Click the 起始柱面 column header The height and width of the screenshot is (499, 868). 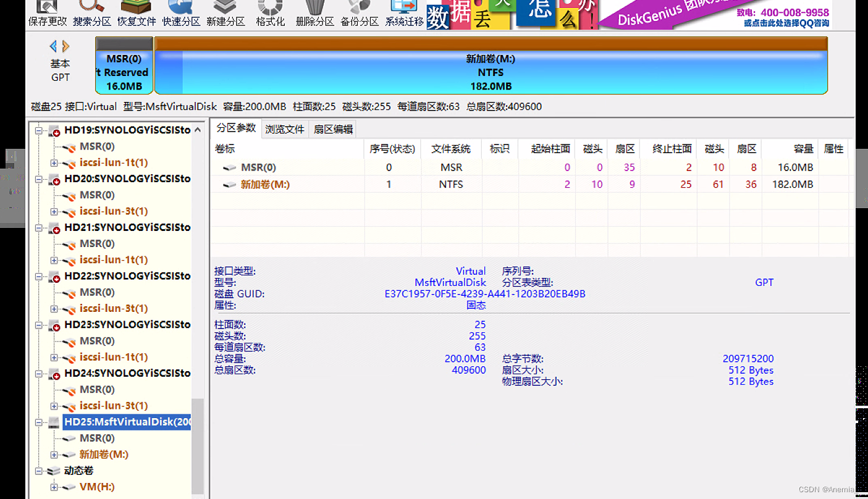coord(547,149)
